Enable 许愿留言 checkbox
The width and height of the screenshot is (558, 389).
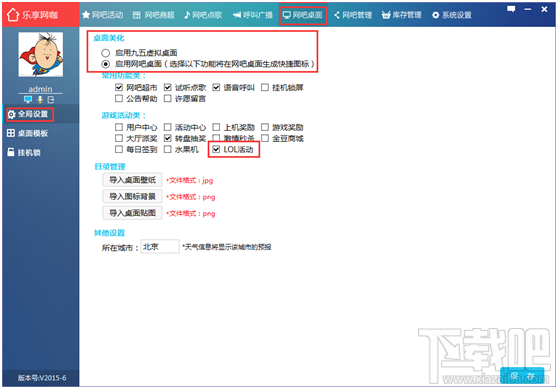[x=168, y=98]
